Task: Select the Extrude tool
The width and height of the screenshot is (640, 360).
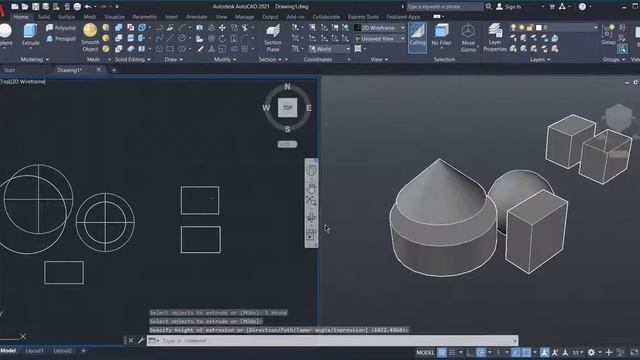Action: click(31, 35)
